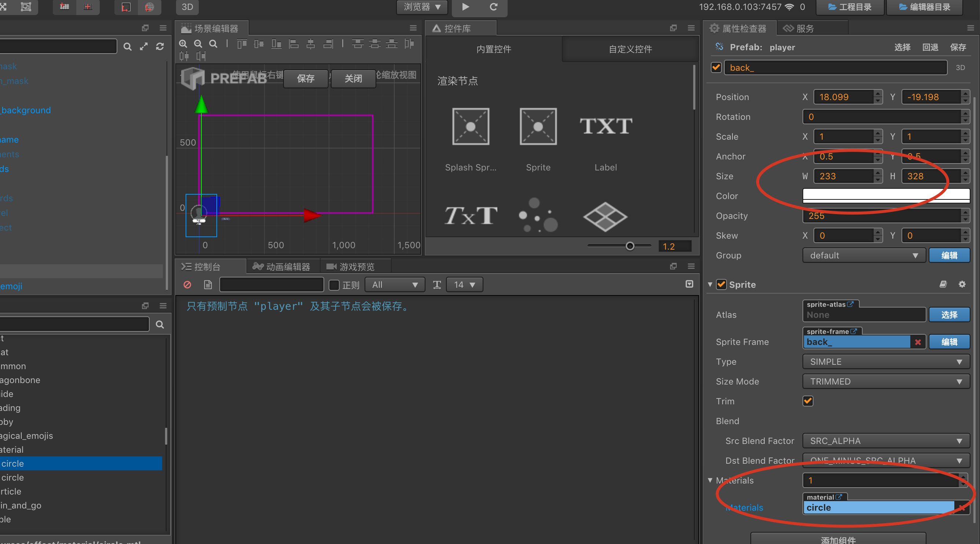Switch to 动画编辑器 tab
Screen dimensions: 980x544
(x=282, y=267)
